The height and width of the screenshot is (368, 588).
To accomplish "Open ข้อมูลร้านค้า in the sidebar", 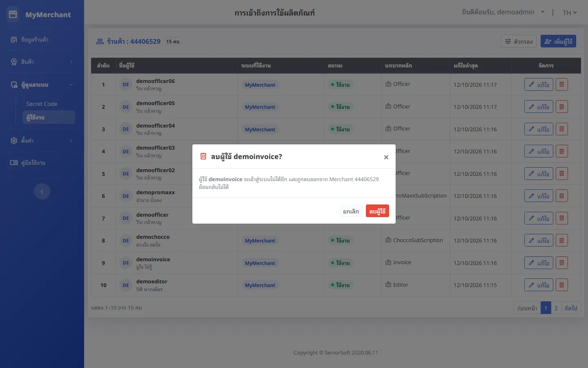I will 42,40.
